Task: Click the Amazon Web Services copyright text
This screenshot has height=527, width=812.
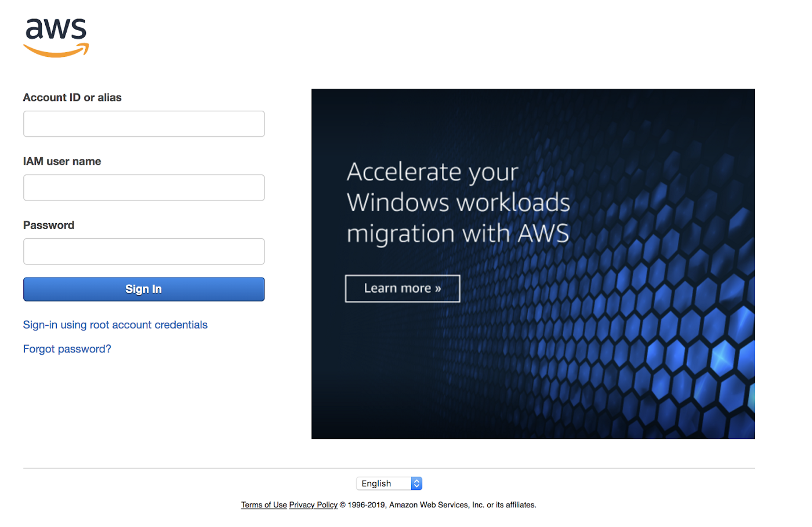Action: pyautogui.click(x=438, y=505)
